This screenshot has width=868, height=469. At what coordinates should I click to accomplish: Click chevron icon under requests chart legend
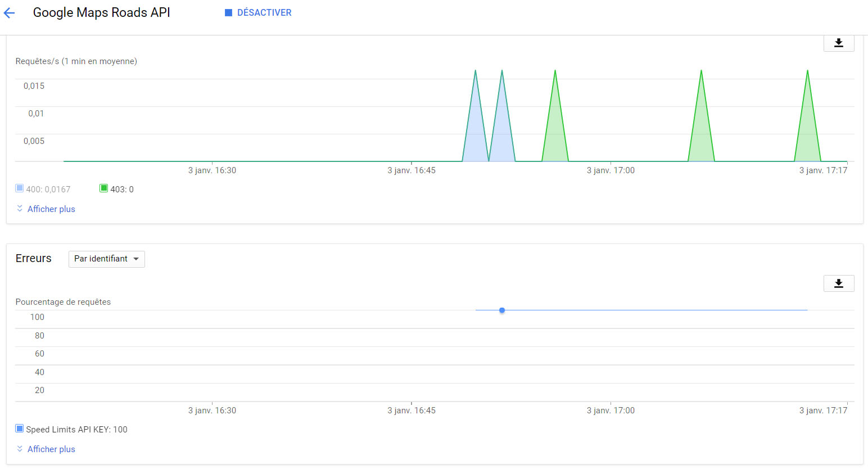coord(20,209)
